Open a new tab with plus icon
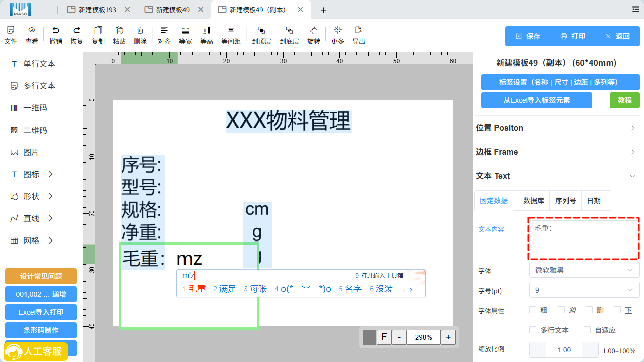The height and width of the screenshot is (362, 644). click(324, 10)
